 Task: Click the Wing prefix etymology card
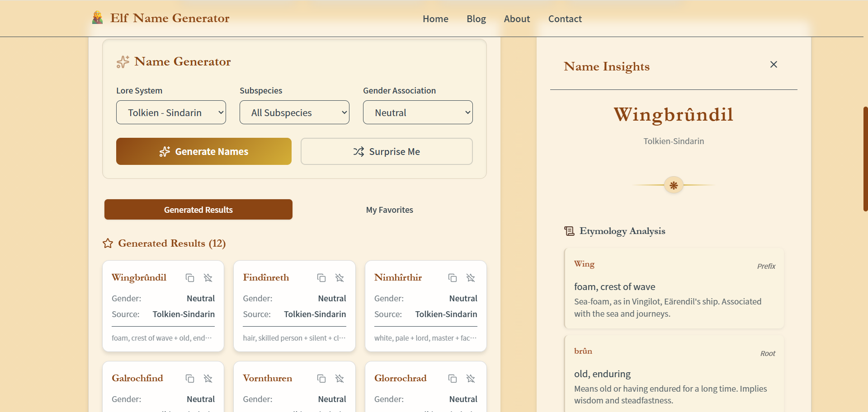[674, 288]
